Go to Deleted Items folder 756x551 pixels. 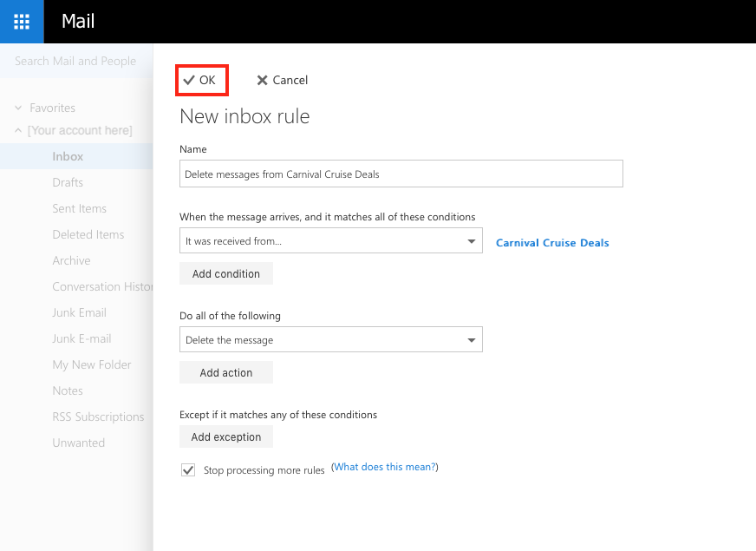(x=88, y=235)
